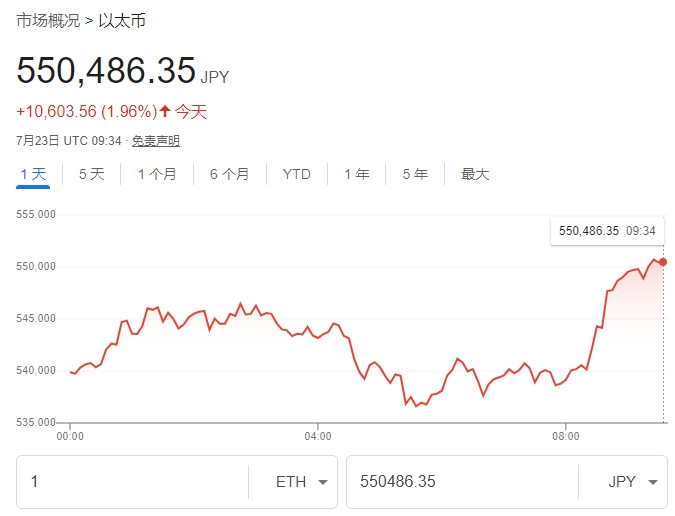
Task: Click the 04:00 time axis label
Action: pyautogui.click(x=317, y=437)
